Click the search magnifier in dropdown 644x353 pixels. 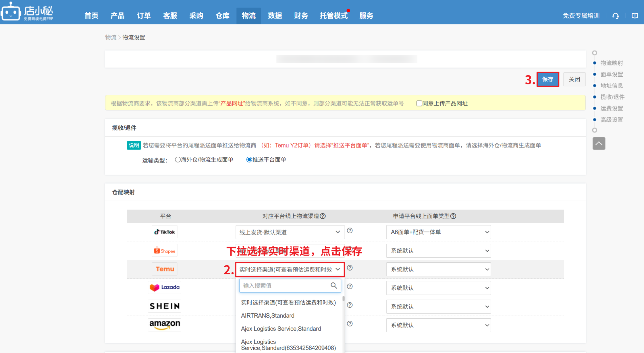coord(333,286)
